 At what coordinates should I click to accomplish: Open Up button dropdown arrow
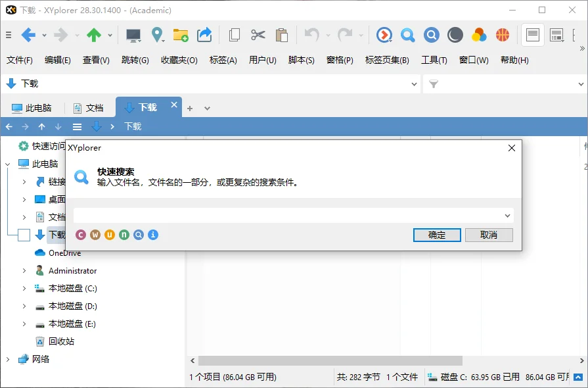pos(110,36)
